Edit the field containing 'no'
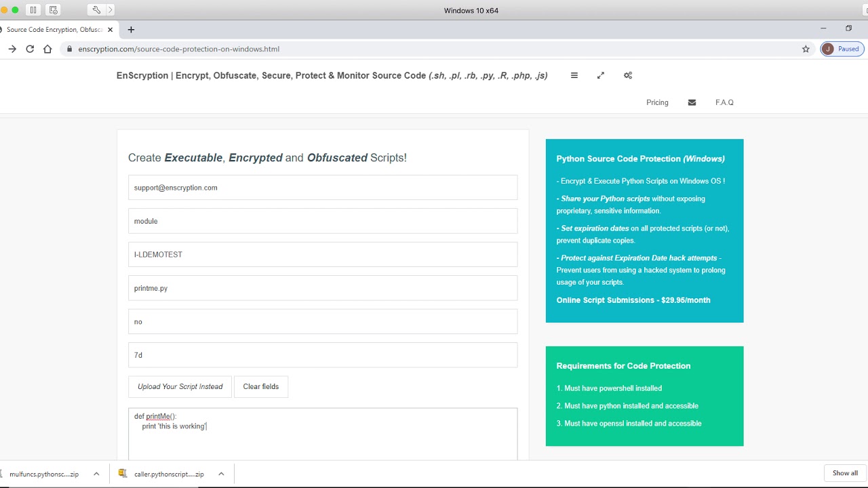This screenshot has width=868, height=488. click(x=323, y=321)
